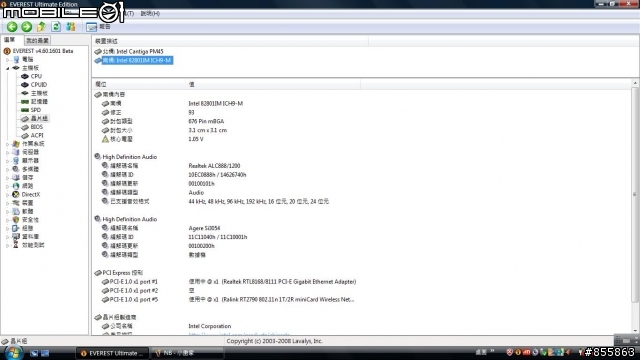640x360 pixels.
Task: Click the 軟體 software tree icon
Action: tap(16, 211)
